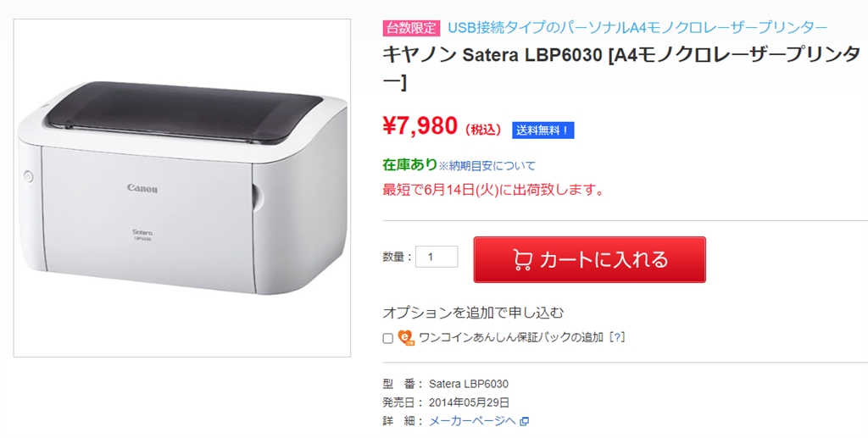Click the 最短で6月14日(火)に出荷致します shipping notice
This screenshot has height=438, width=868.
493,190
